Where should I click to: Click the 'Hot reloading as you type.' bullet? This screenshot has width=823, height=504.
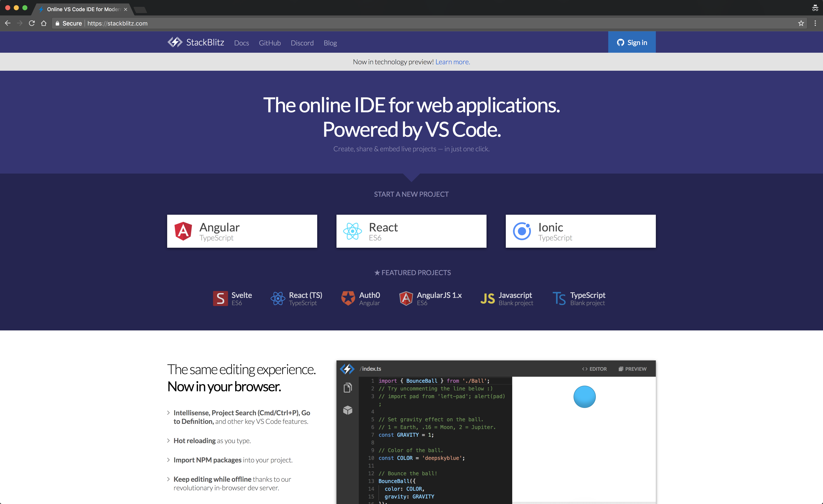coord(212,441)
